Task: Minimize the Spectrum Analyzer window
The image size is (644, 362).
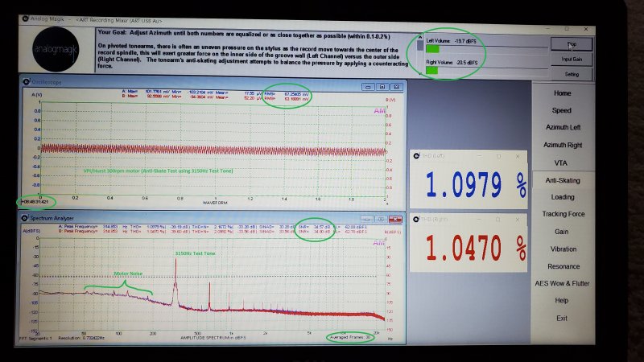Action: coord(367,219)
